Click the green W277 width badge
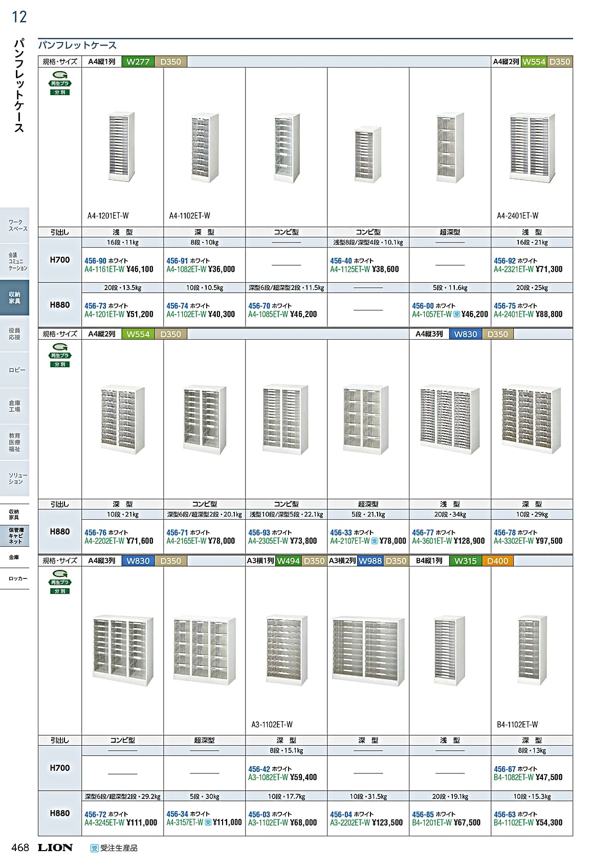The height and width of the screenshot is (868, 614). point(138,62)
